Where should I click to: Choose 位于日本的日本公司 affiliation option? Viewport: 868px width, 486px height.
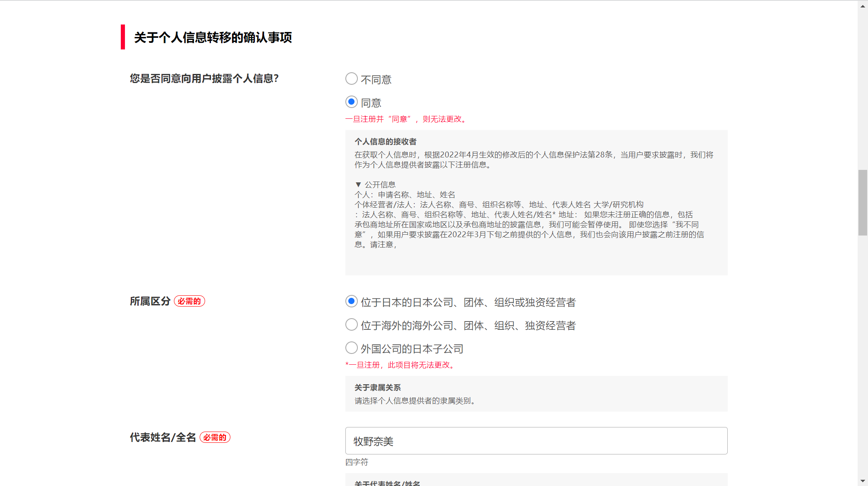pyautogui.click(x=351, y=302)
